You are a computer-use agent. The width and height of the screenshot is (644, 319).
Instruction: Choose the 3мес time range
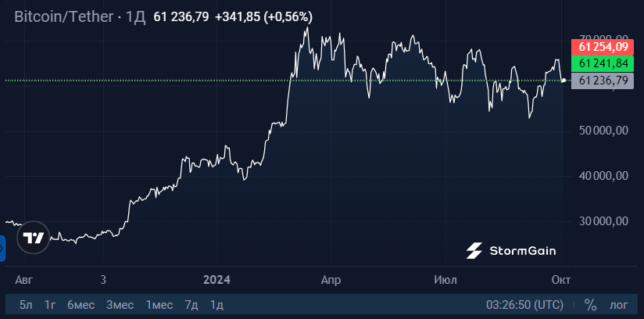[120, 304]
